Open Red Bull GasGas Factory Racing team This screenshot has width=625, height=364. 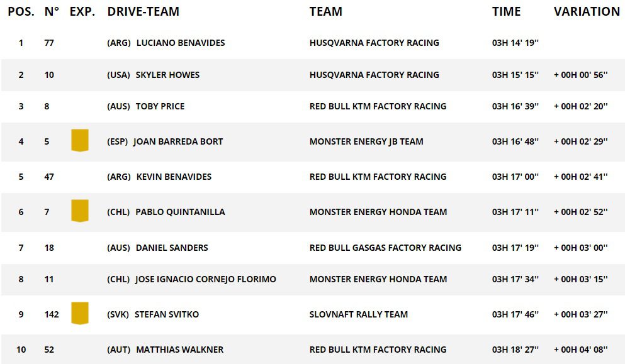tap(385, 248)
